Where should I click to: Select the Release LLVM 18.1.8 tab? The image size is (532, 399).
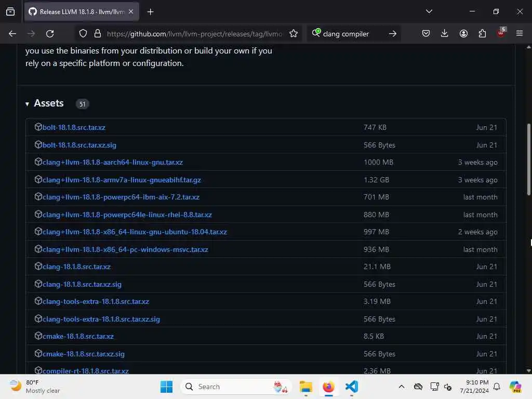click(82, 12)
